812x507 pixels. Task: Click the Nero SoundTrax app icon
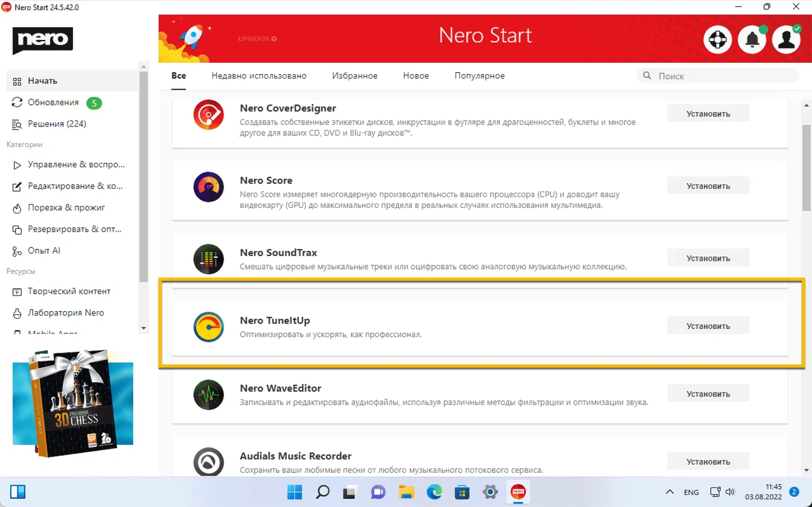pos(208,259)
